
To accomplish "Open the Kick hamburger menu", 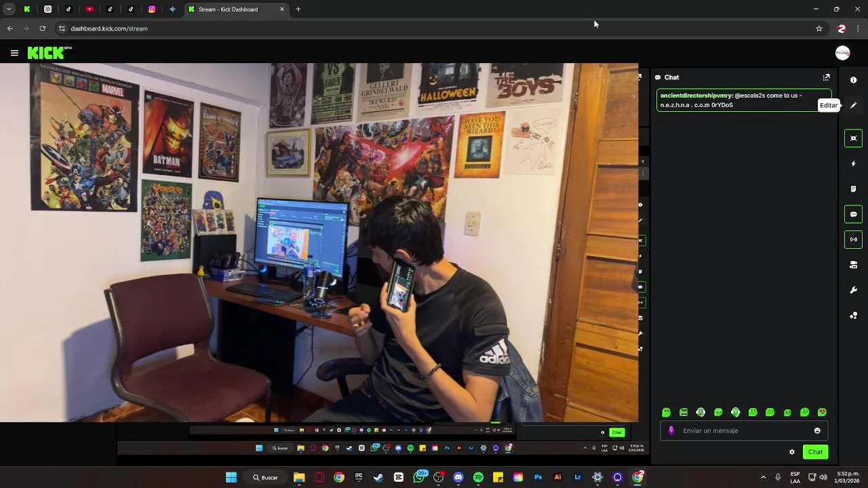I will 14,53.
